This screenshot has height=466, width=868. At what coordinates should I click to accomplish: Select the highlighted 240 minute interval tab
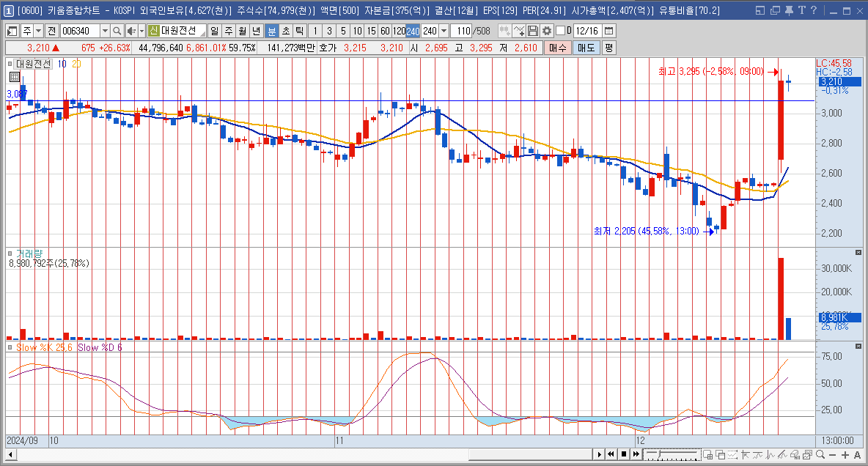[413, 31]
